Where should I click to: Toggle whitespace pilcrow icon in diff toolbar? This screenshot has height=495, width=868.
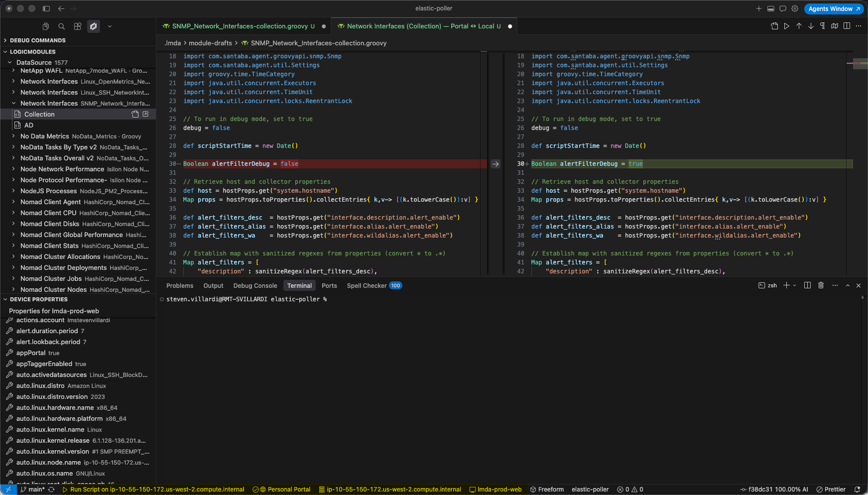point(823,26)
